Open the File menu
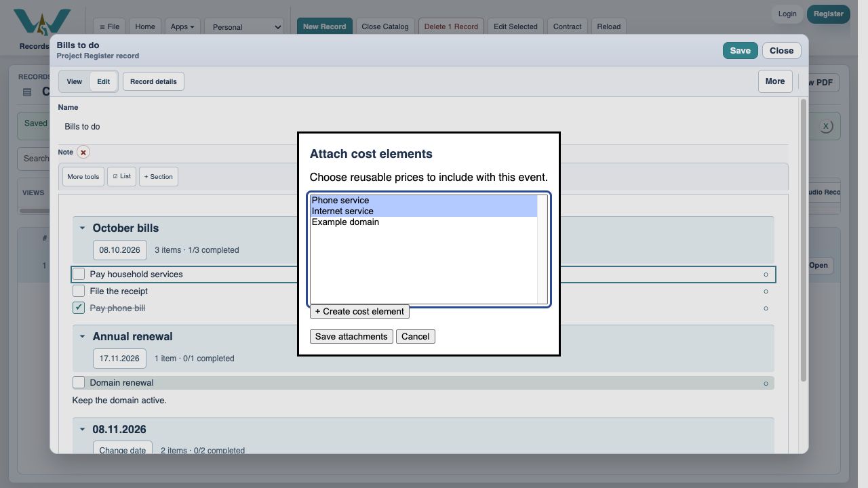 click(x=109, y=26)
